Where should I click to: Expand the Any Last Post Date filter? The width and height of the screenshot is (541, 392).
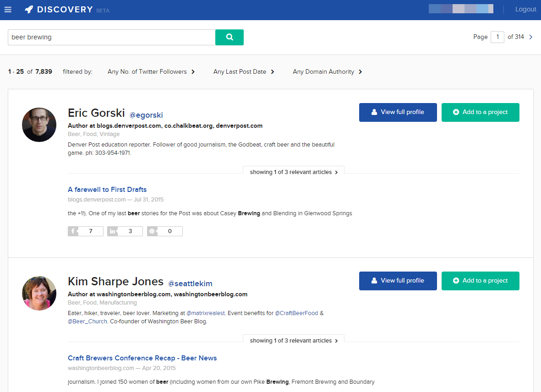[x=244, y=72]
